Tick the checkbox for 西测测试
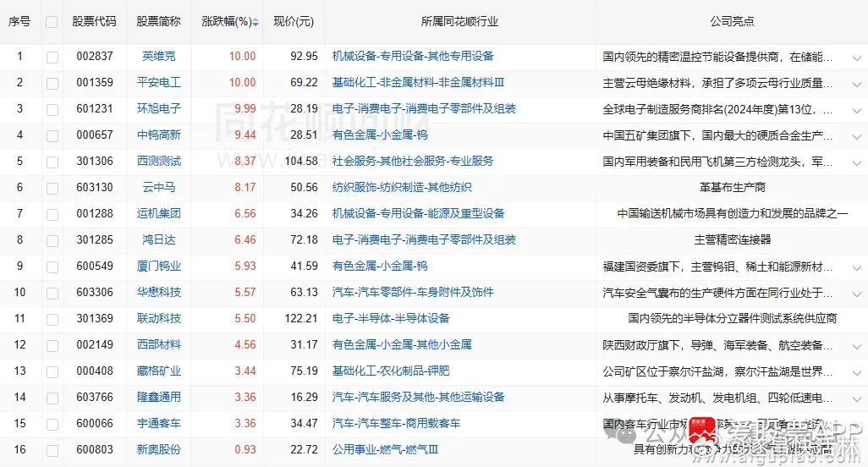 coord(52,162)
